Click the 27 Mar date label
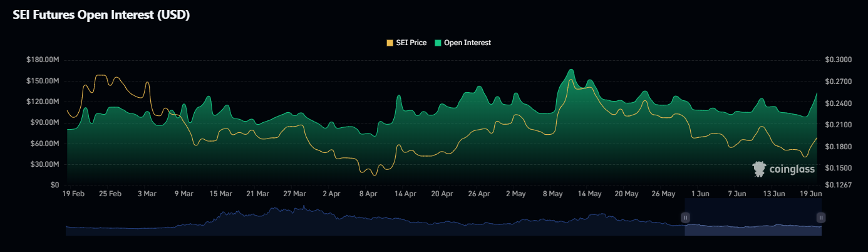Viewport: 868px width, 252px height. pyautogui.click(x=294, y=194)
